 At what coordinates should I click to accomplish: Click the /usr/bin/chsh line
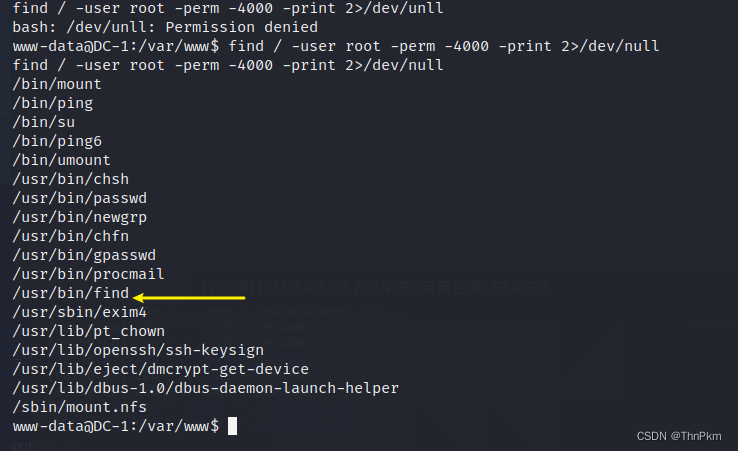[70, 179]
